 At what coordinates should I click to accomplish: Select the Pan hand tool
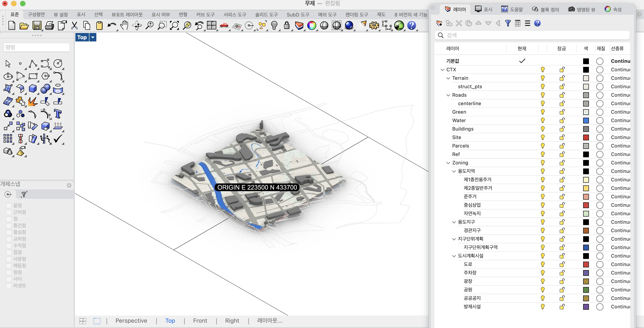pyautogui.click(x=124, y=25)
